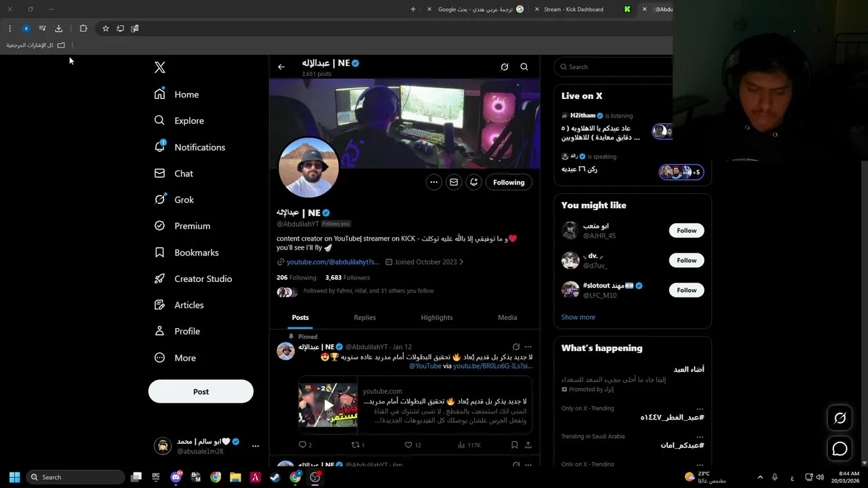Click the Following button on profile
This screenshot has height=488, width=868.
[509, 182]
